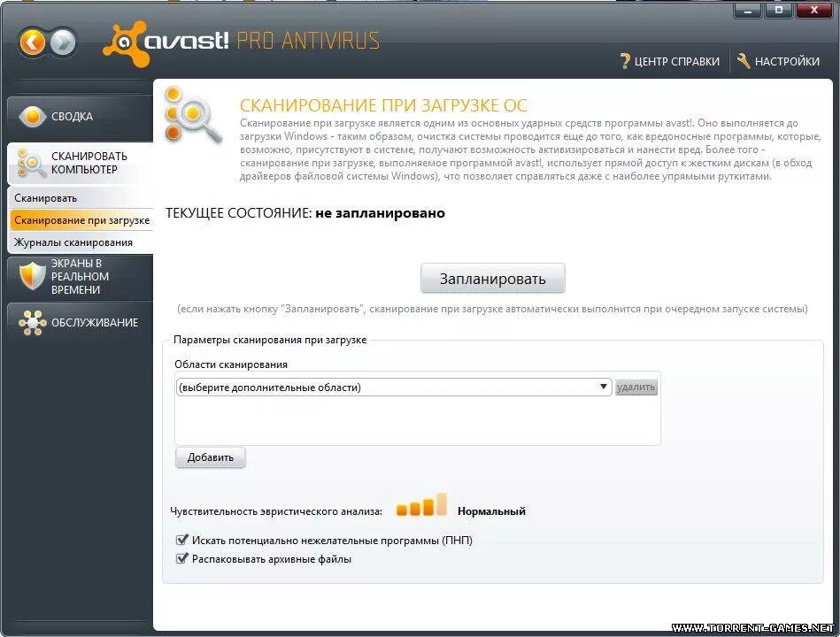
Task: Click the scan areas dropdown arrow
Action: tap(603, 387)
